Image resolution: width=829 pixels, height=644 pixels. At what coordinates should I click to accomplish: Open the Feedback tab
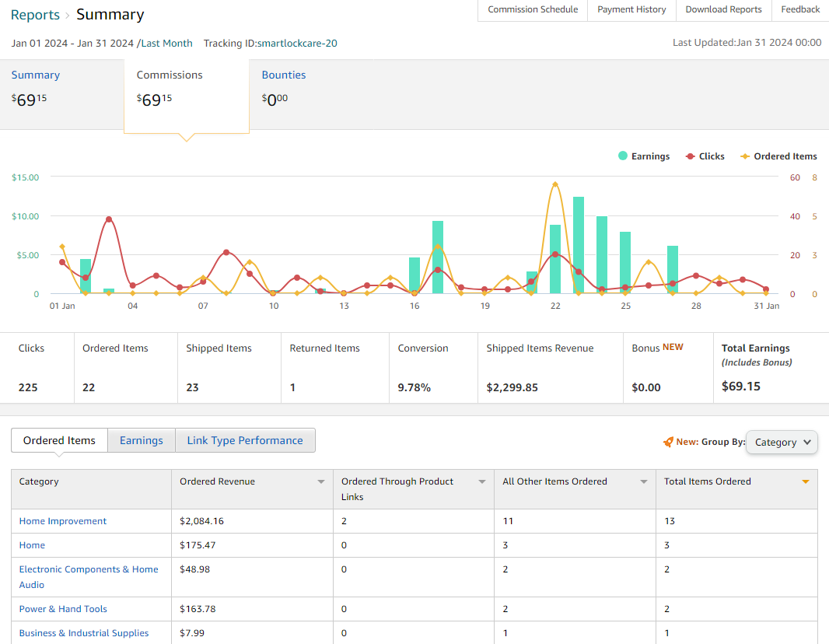click(800, 9)
